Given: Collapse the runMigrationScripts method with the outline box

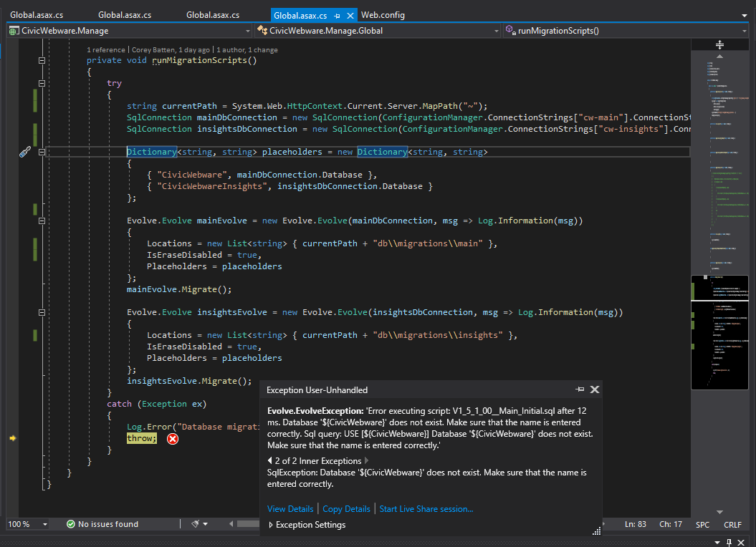Looking at the screenshot, I should pos(42,60).
